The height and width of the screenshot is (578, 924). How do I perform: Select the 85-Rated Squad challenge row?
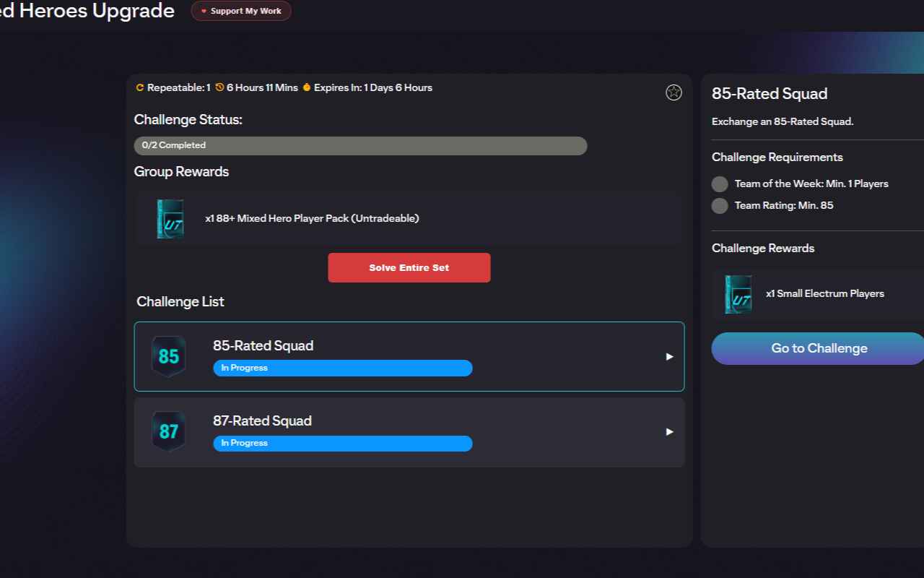[x=409, y=356]
